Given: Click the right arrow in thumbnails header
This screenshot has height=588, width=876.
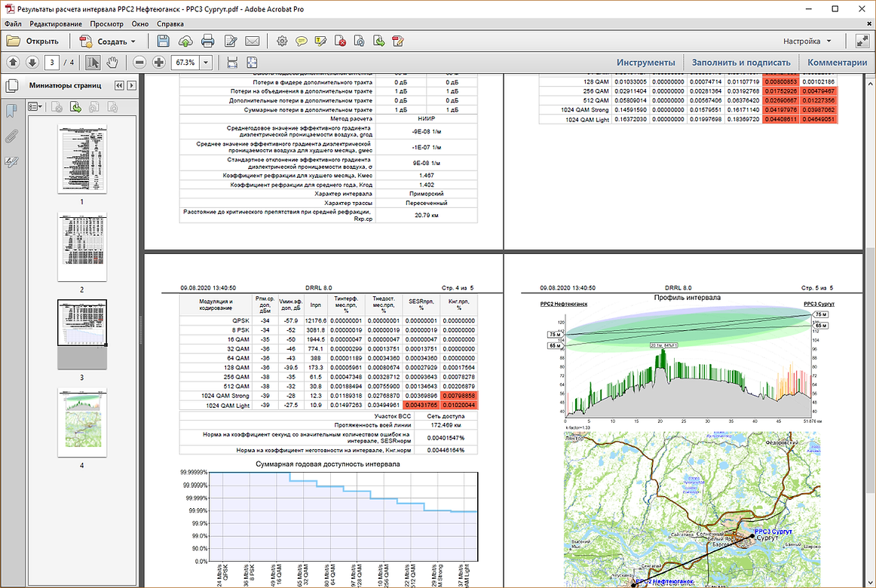Looking at the screenshot, I should (132, 85).
